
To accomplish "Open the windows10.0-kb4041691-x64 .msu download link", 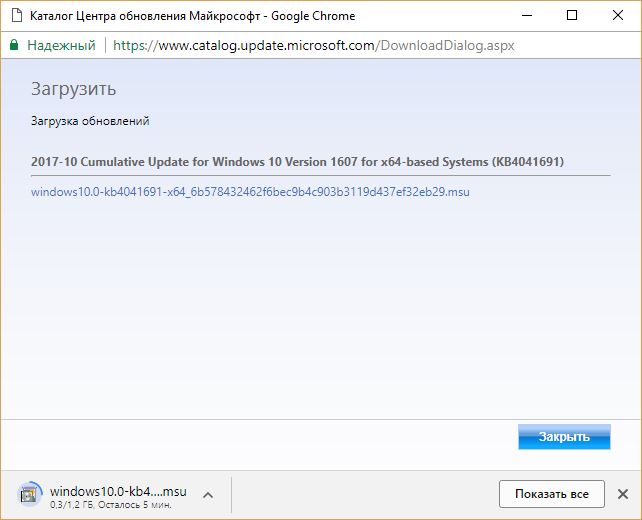I will pyautogui.click(x=250, y=191).
